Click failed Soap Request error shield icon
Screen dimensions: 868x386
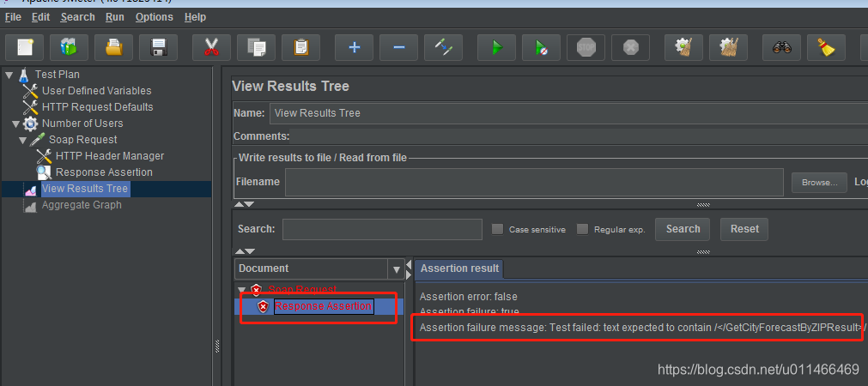coord(257,290)
